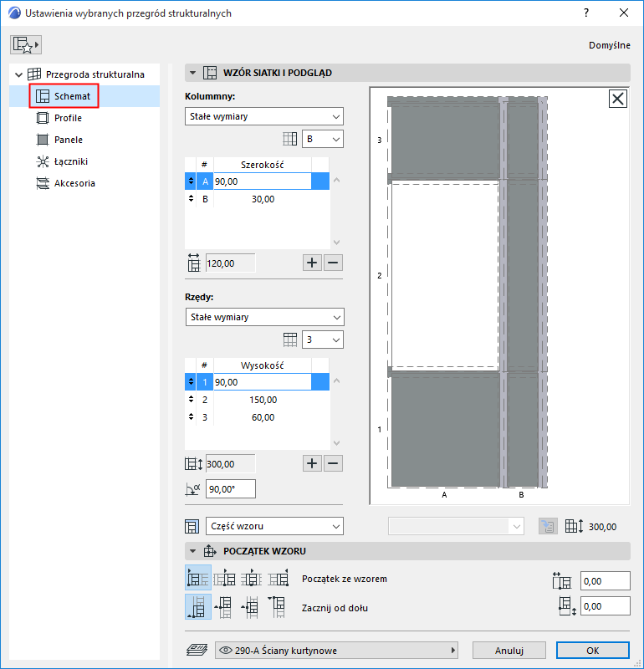Screen dimensions: 644x669
Task: Remove row with minus button
Action: pos(334,463)
